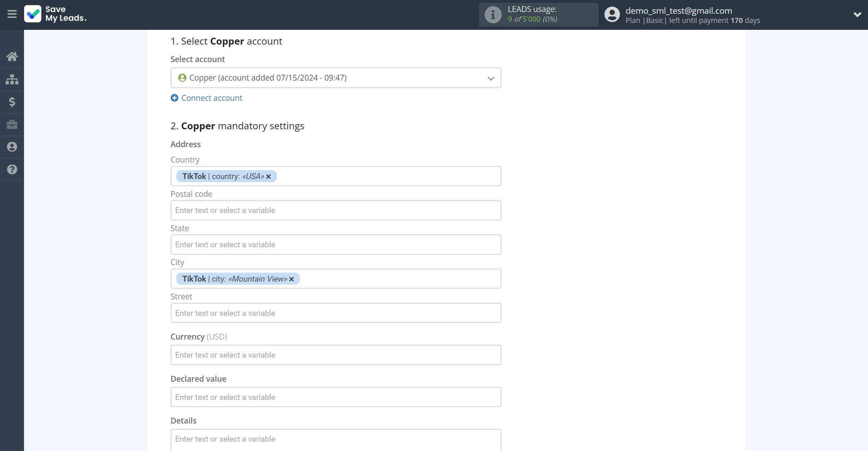Viewport: 868px width, 451px height.
Task: Click the Declared value input field
Action: click(x=336, y=396)
